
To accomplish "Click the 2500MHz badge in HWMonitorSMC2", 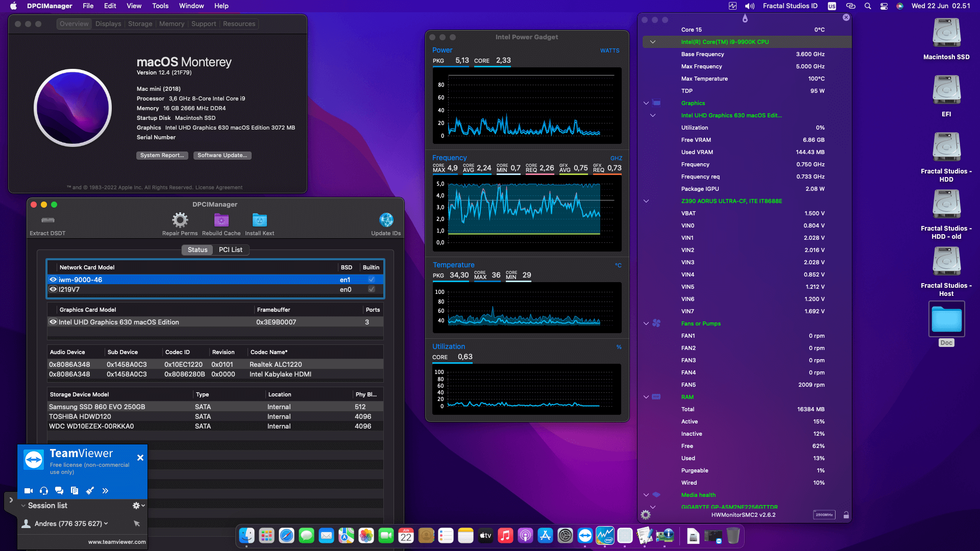I will pos(824,515).
